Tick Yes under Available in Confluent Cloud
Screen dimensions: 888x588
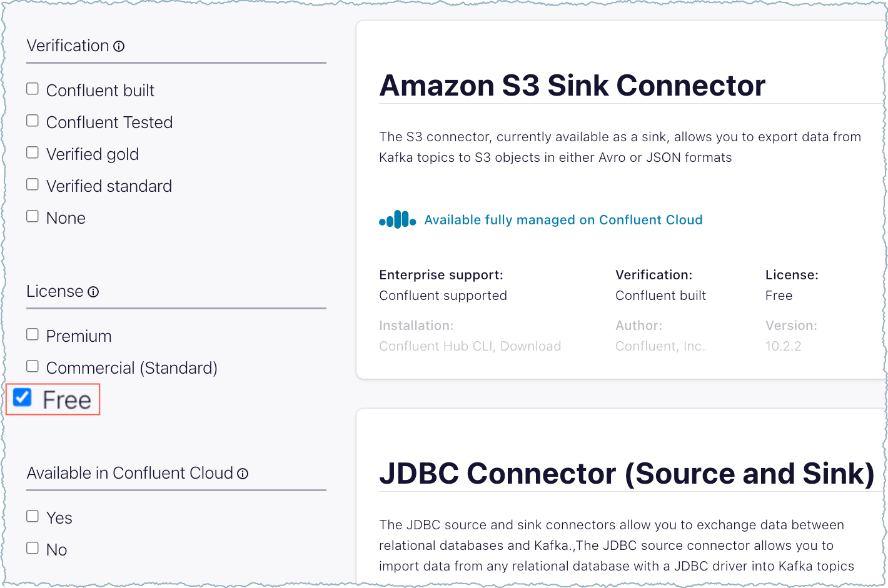(33, 517)
